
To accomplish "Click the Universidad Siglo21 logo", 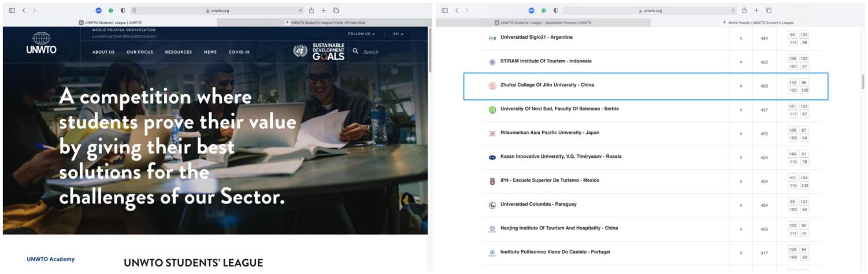I will (492, 38).
